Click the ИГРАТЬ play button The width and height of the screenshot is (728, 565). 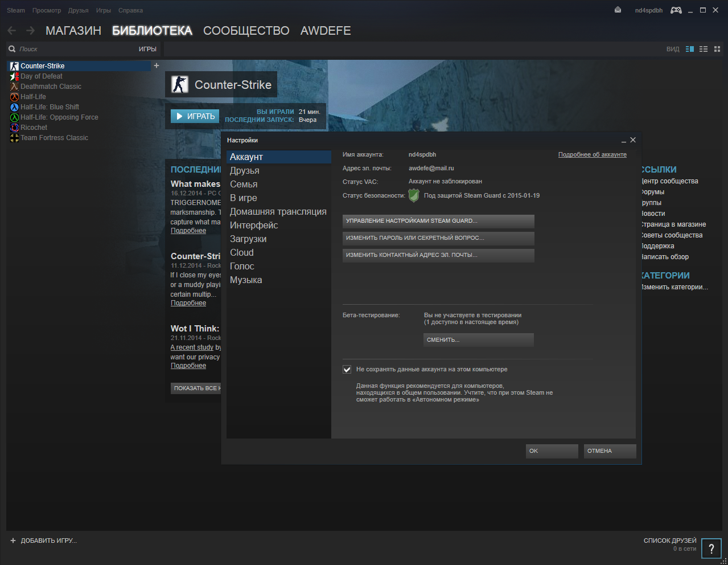coord(195,116)
